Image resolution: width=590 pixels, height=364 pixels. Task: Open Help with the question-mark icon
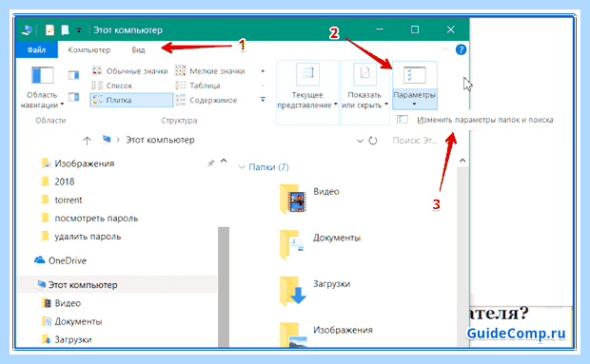461,49
